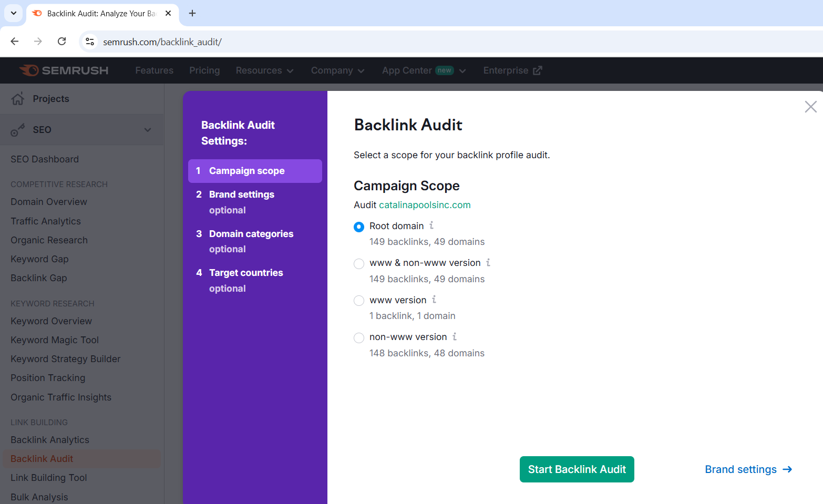The width and height of the screenshot is (823, 504).
Task: Open Backlink Gap in sidebar
Action: point(39,278)
